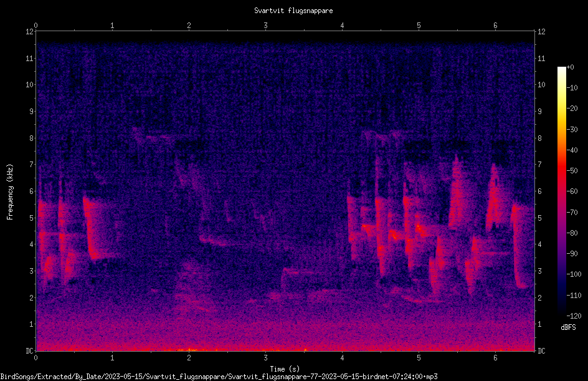Click the faint 8 kHz trace near 1.5 seconds
The height and width of the screenshot is (381, 588).
click(158, 137)
